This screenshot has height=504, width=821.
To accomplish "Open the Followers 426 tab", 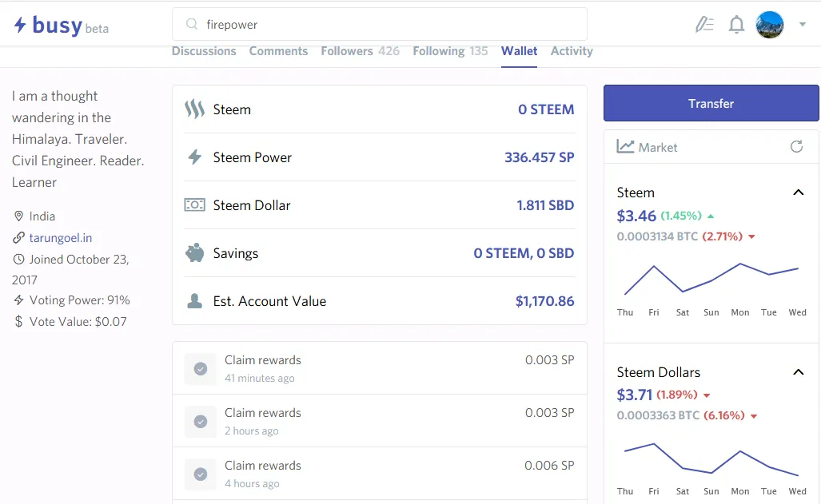I will pyautogui.click(x=361, y=51).
